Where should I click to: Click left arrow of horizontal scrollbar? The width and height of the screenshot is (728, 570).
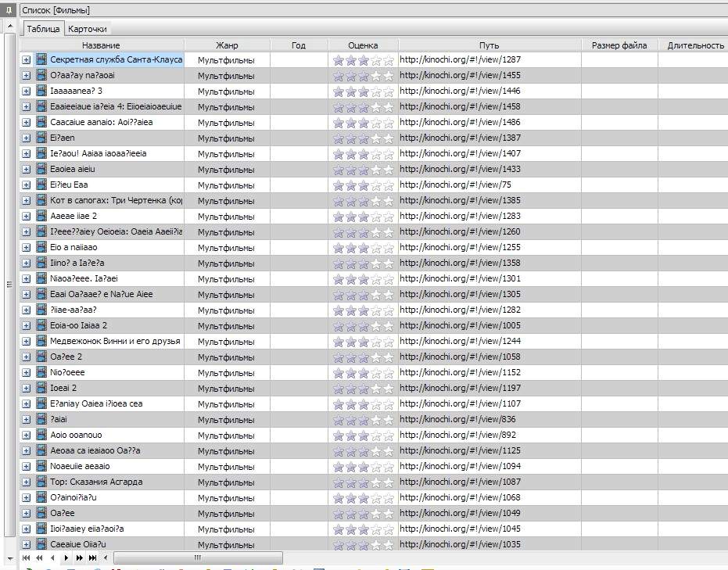[x=106, y=557]
